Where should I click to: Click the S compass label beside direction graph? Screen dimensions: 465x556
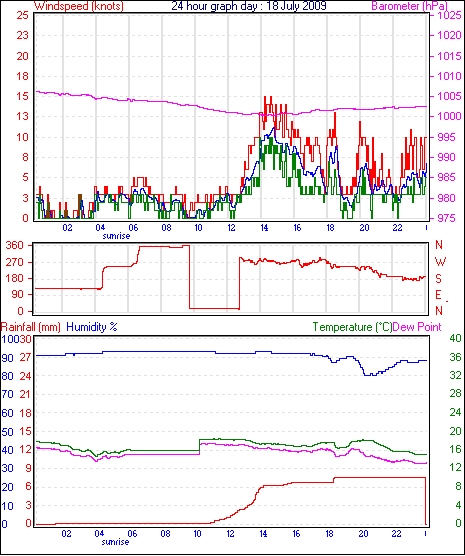click(439, 279)
